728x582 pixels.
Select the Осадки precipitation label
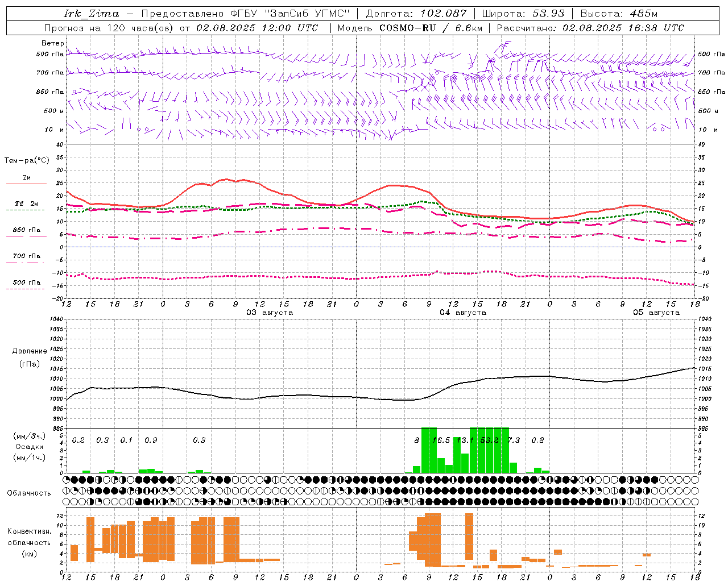point(29,447)
